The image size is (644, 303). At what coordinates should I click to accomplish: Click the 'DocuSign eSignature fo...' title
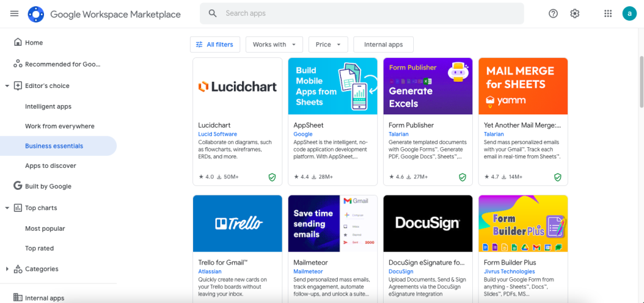426,262
